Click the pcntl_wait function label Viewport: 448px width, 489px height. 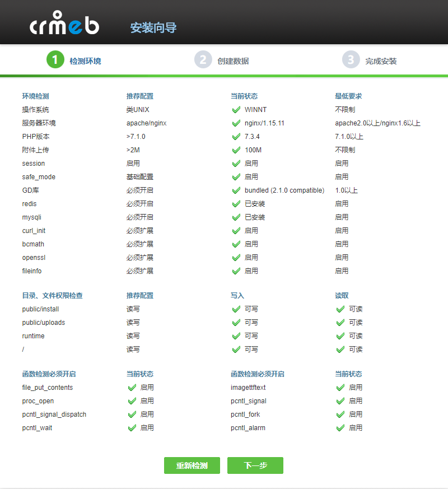click(x=37, y=428)
